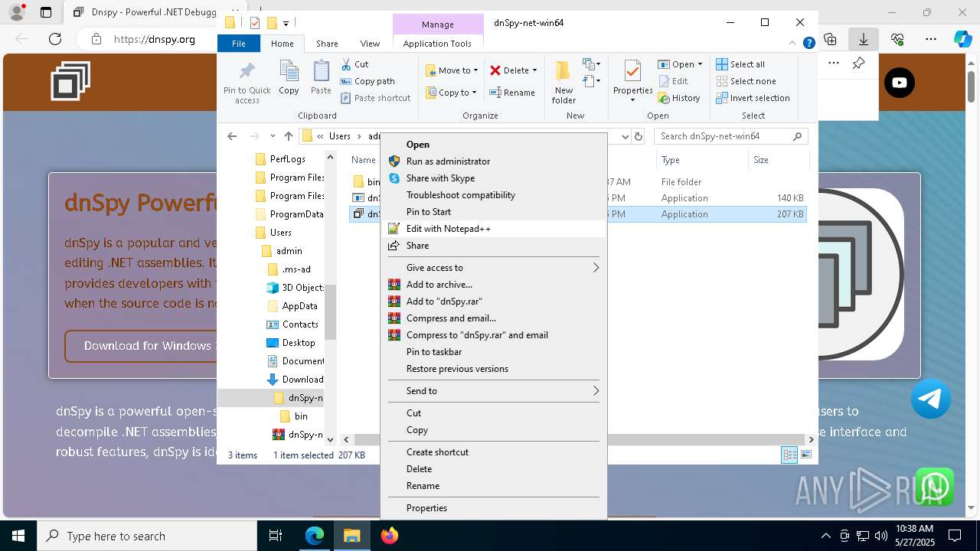Click Cut in the Clipboard group
Screen dimensions: 980x551
pyautogui.click(x=354, y=64)
